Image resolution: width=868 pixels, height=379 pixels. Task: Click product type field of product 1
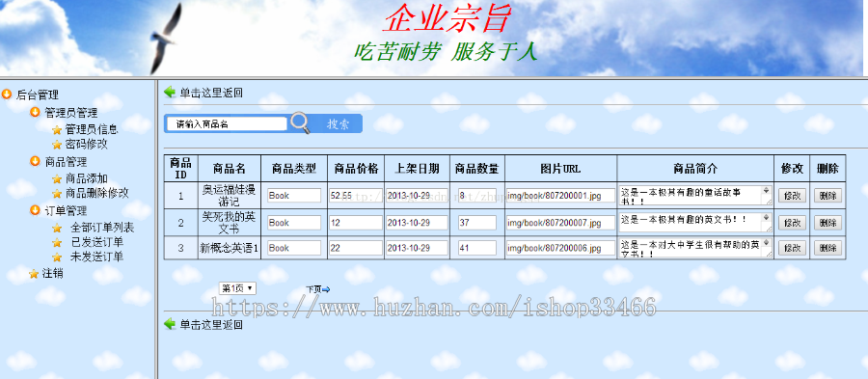coord(294,196)
